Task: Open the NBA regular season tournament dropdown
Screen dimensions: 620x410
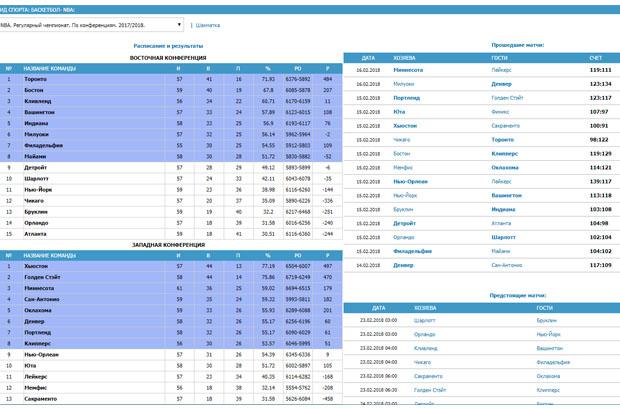Action: (92, 23)
